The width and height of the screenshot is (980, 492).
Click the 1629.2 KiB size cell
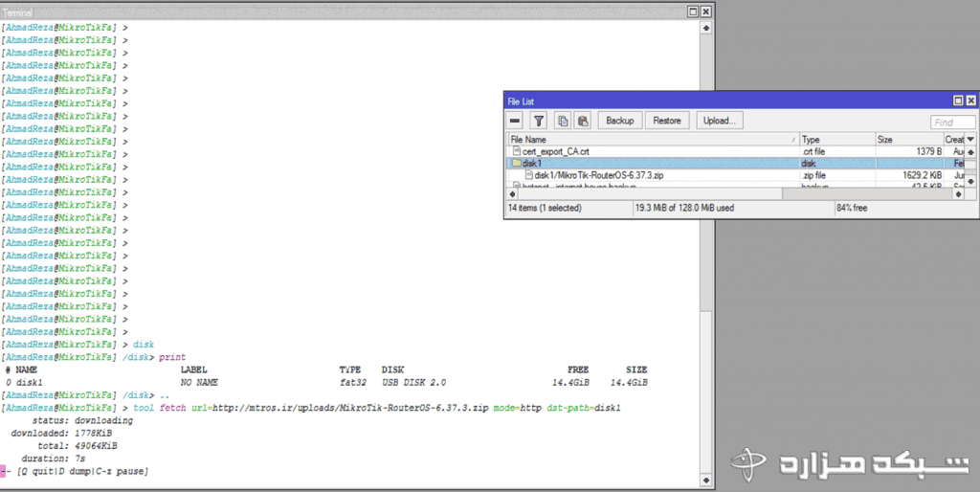tap(922, 175)
